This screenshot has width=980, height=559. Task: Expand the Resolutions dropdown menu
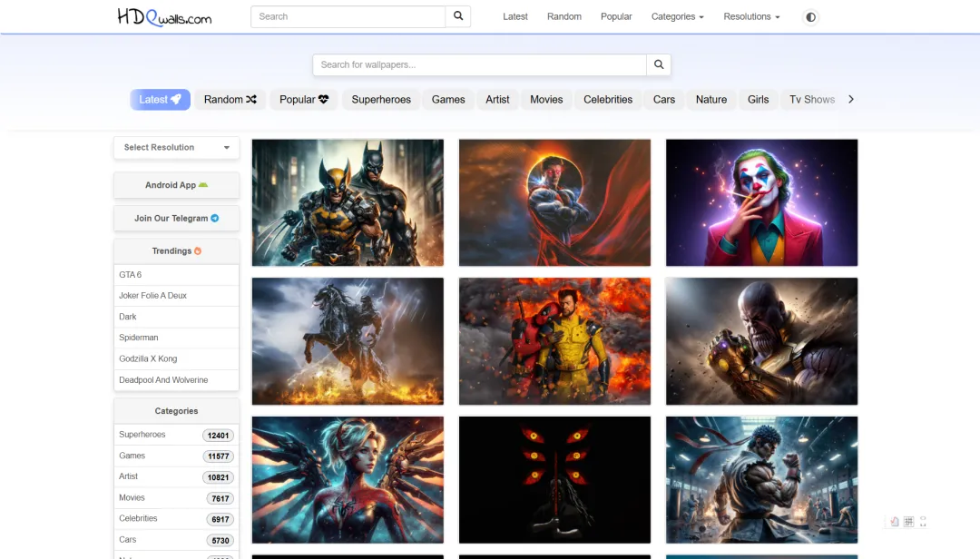(751, 17)
